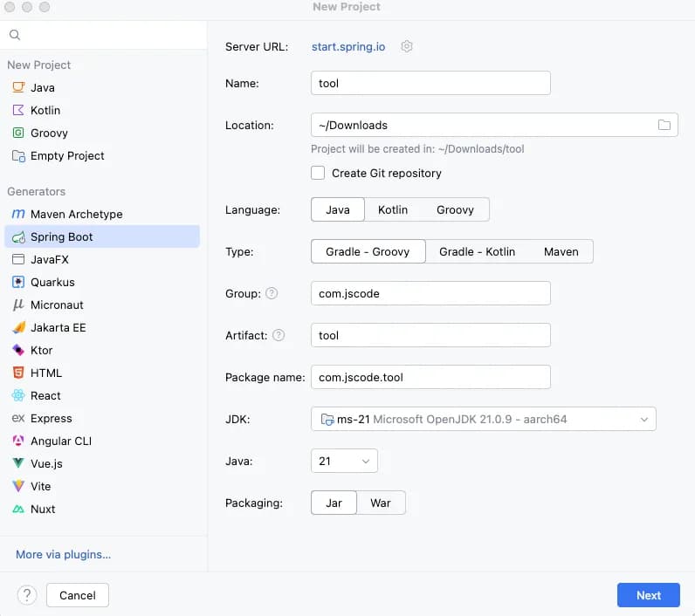This screenshot has height=616, width=695.
Task: Select War packaging
Action: [x=381, y=503]
